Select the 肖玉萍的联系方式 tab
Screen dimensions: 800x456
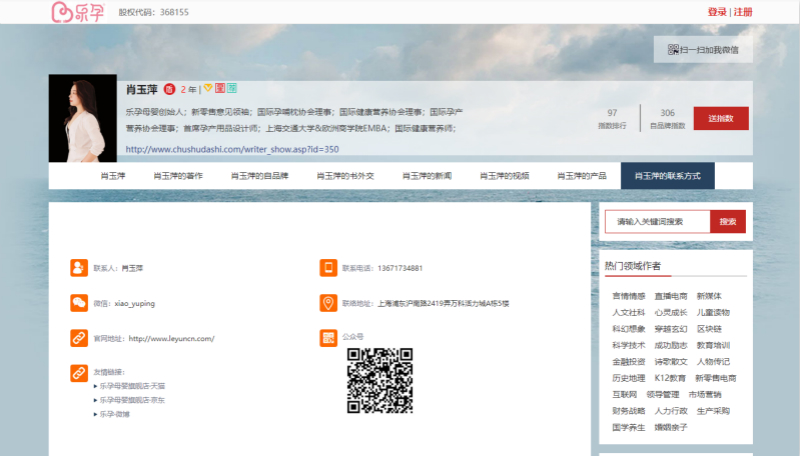pos(667,176)
